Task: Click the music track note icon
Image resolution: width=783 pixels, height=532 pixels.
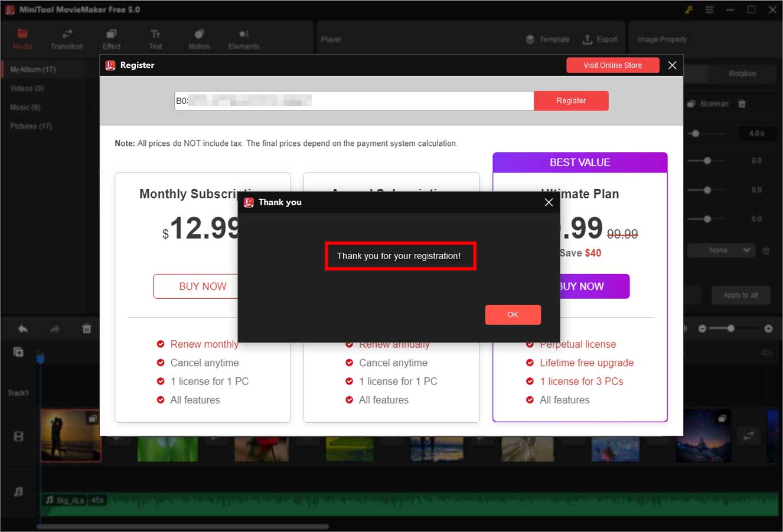Action: (x=18, y=491)
